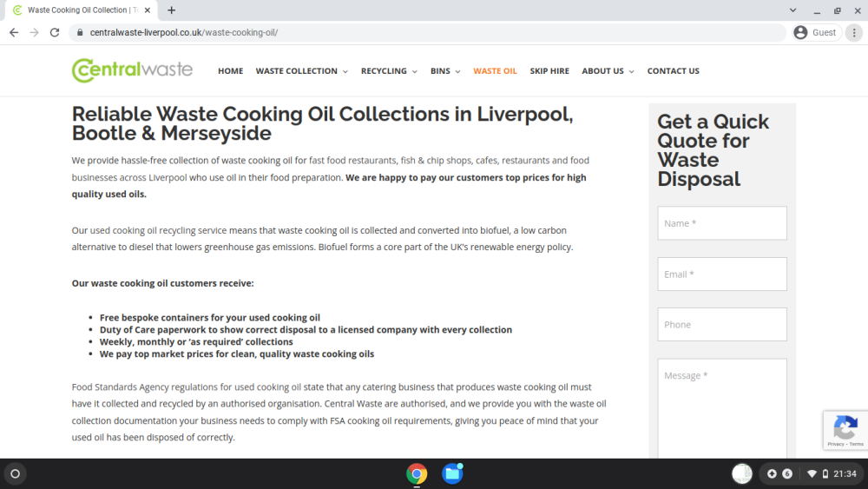Click the address bar URL
Viewport: 868px width, 489px height.
(x=184, y=33)
